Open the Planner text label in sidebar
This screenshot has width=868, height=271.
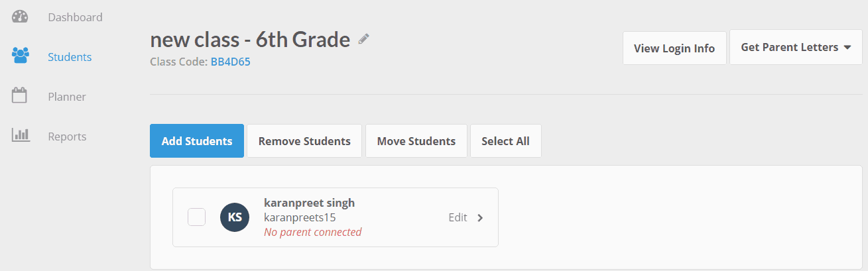67,97
